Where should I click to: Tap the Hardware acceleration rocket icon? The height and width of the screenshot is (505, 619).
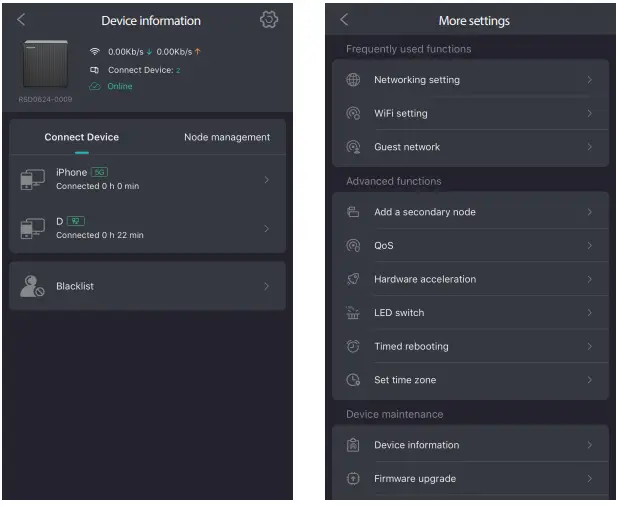point(353,279)
